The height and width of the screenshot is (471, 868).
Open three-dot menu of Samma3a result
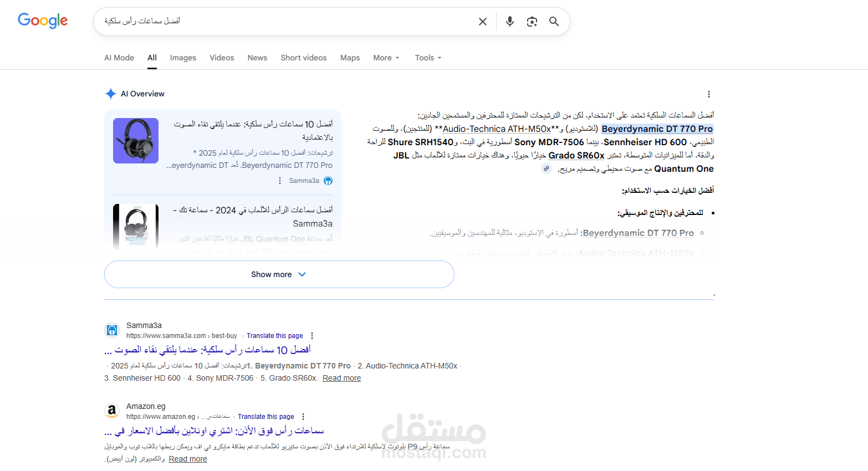click(312, 336)
